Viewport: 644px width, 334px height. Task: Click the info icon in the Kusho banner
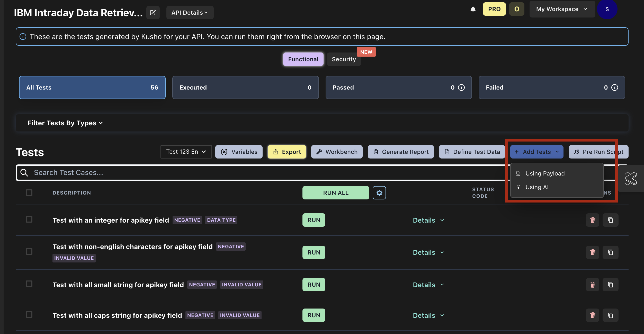pyautogui.click(x=23, y=37)
